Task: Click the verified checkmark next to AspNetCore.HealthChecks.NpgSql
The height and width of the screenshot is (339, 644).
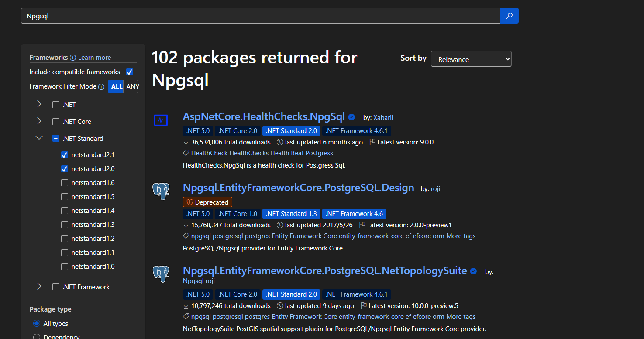Action: coord(351,117)
